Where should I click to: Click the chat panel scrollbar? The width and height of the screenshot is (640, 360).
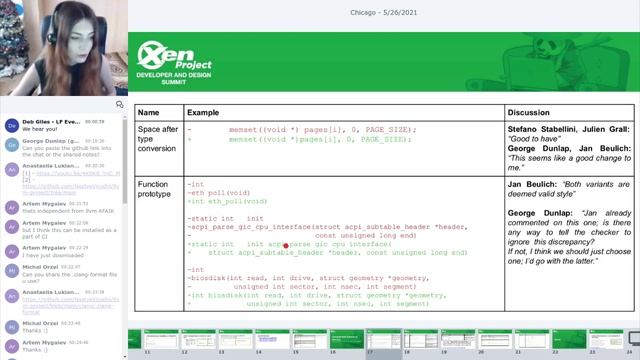pyautogui.click(x=124, y=161)
